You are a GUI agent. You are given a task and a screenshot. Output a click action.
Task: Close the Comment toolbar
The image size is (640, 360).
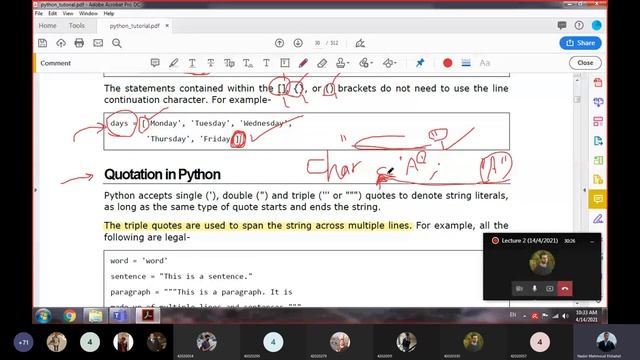click(x=585, y=63)
